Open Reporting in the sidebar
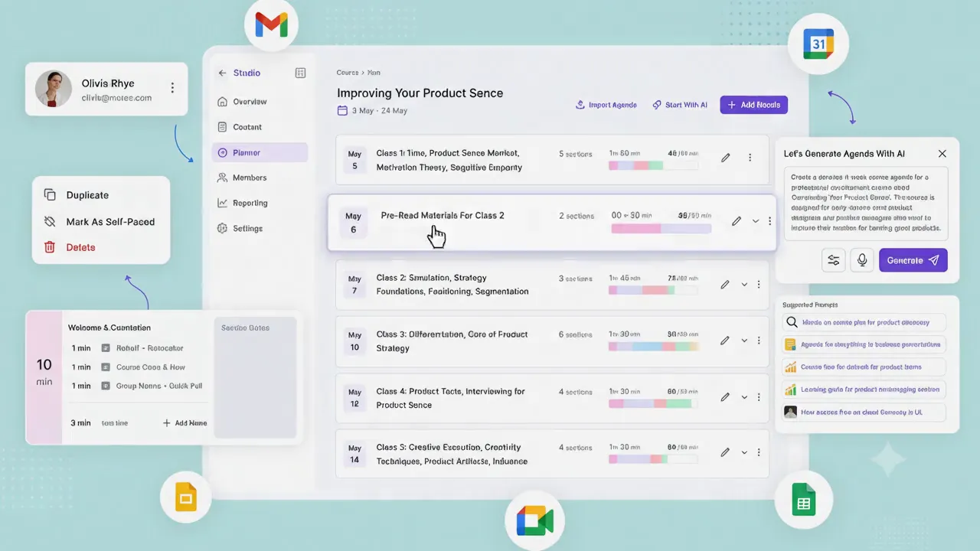 click(x=260, y=203)
